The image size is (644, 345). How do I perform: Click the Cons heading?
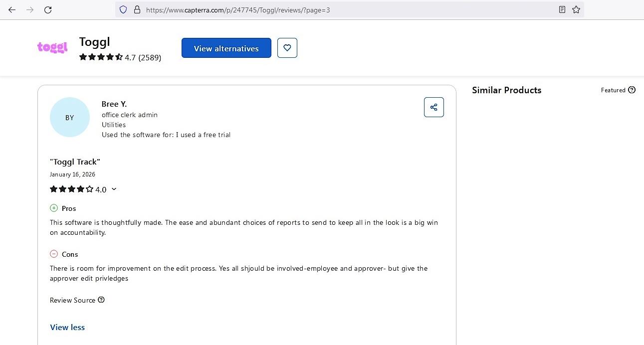70,254
